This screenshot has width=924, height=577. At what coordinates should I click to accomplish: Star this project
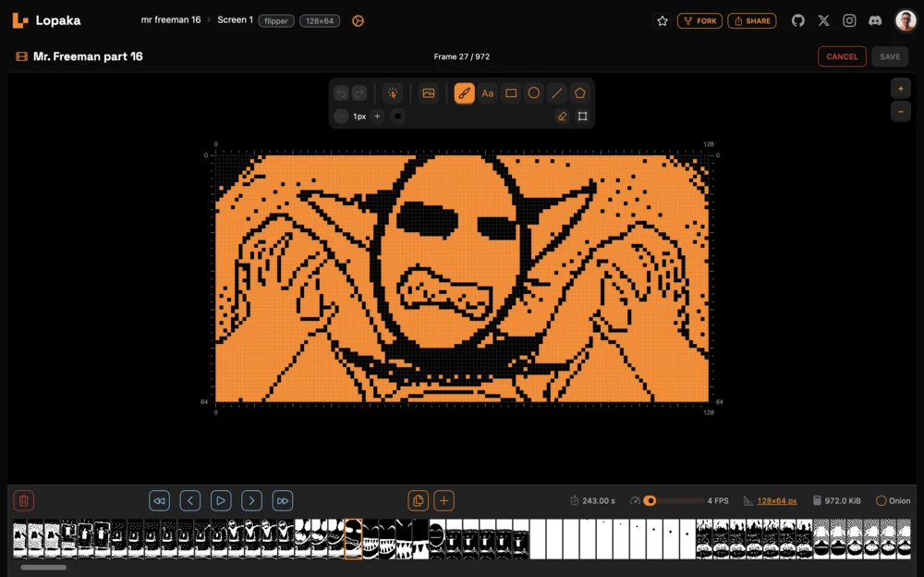(x=663, y=20)
